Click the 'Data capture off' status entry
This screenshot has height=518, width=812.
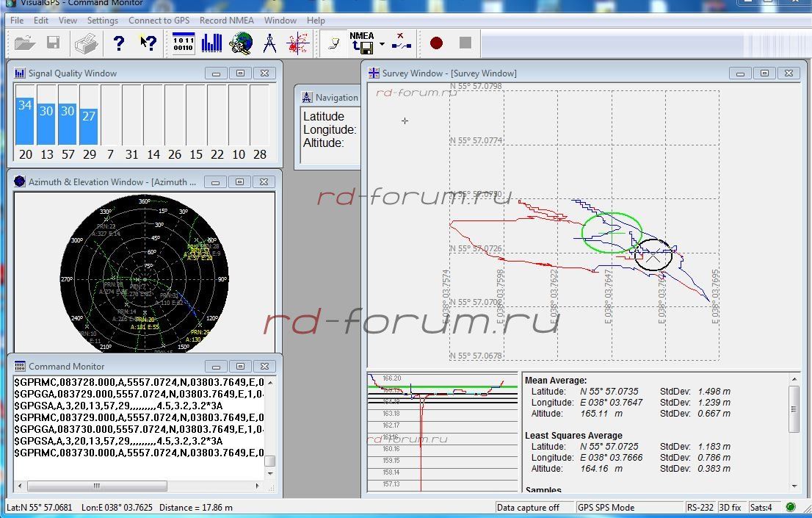coord(528,508)
